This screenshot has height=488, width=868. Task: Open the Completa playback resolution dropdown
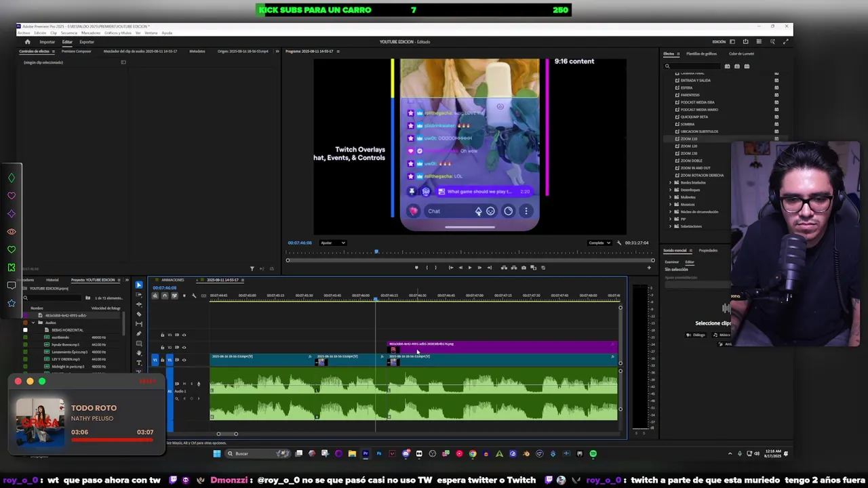pyautogui.click(x=599, y=243)
